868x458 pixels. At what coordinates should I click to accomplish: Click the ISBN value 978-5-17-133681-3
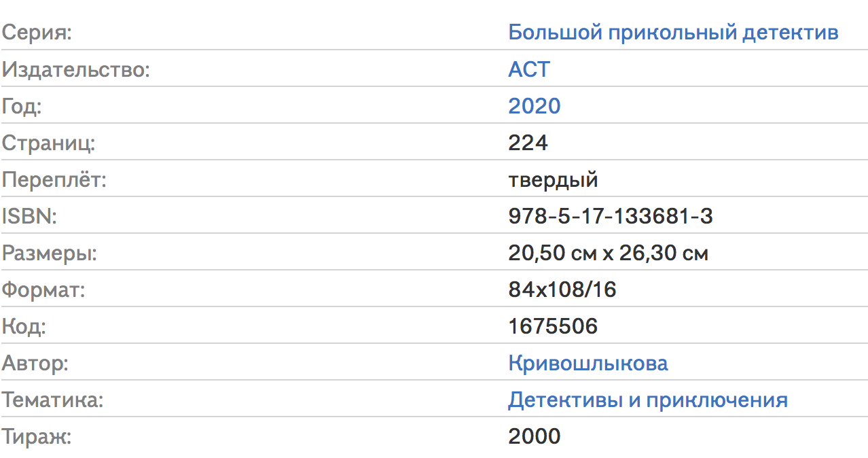coord(611,216)
